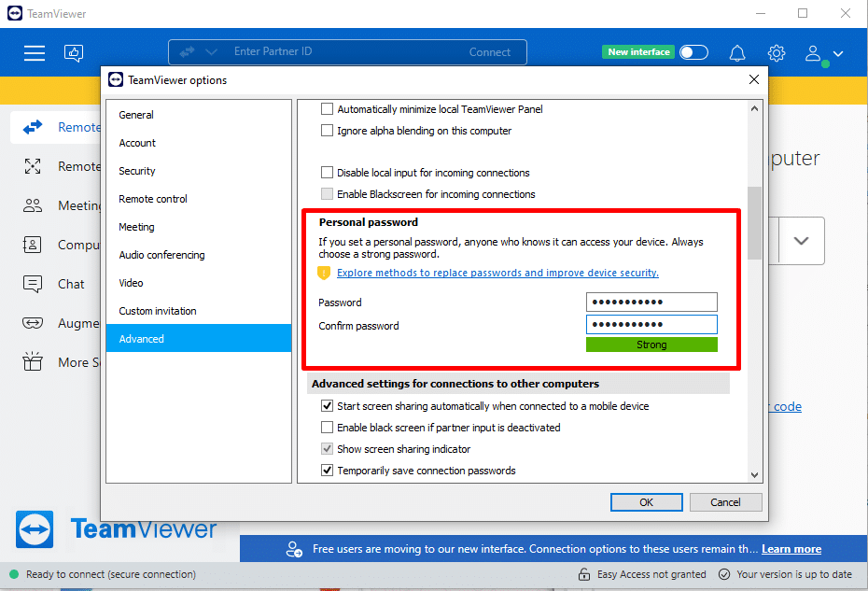The width and height of the screenshot is (868, 591).
Task: Click 'Easy Access not granted' status text
Action: click(651, 574)
